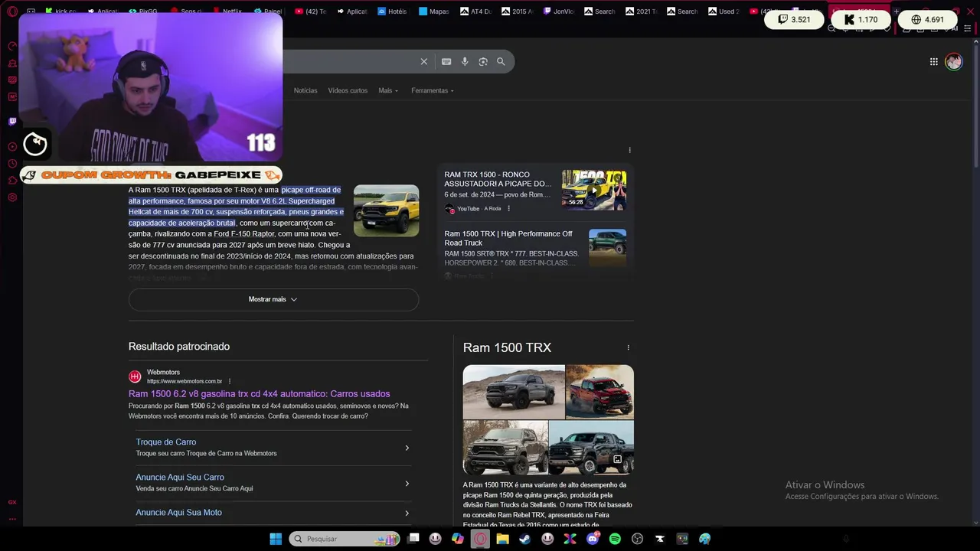Open Steam from the taskbar
Screen dimensions: 980x551
524,539
